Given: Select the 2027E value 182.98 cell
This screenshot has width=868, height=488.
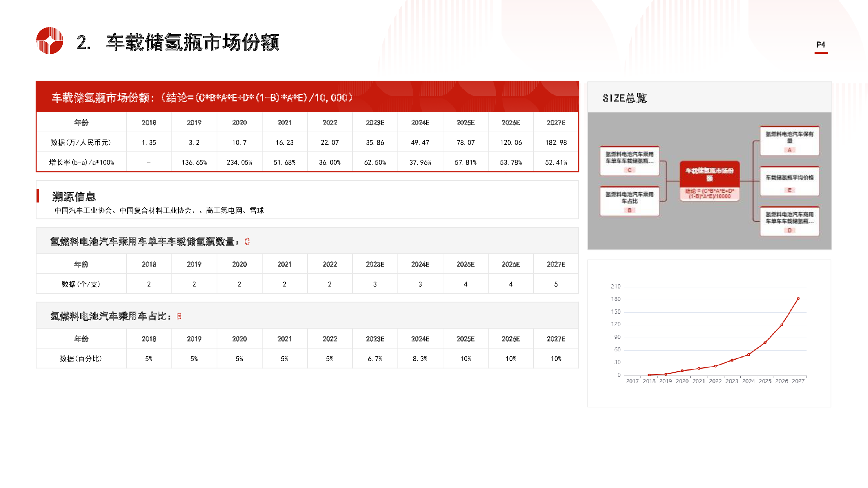Looking at the screenshot, I should (x=556, y=142).
